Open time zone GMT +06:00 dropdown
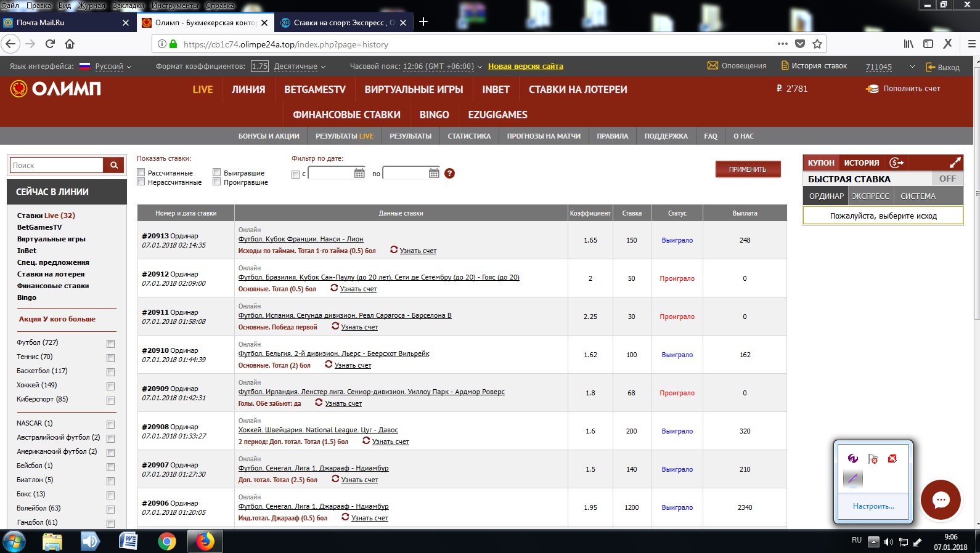The height and width of the screenshot is (553, 980). (x=443, y=67)
